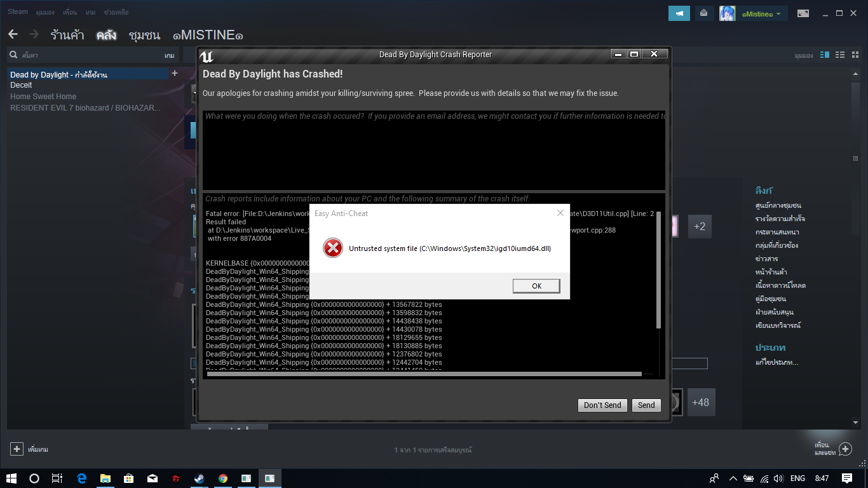Open Task View on the taskbar

pyautogui.click(x=57, y=478)
